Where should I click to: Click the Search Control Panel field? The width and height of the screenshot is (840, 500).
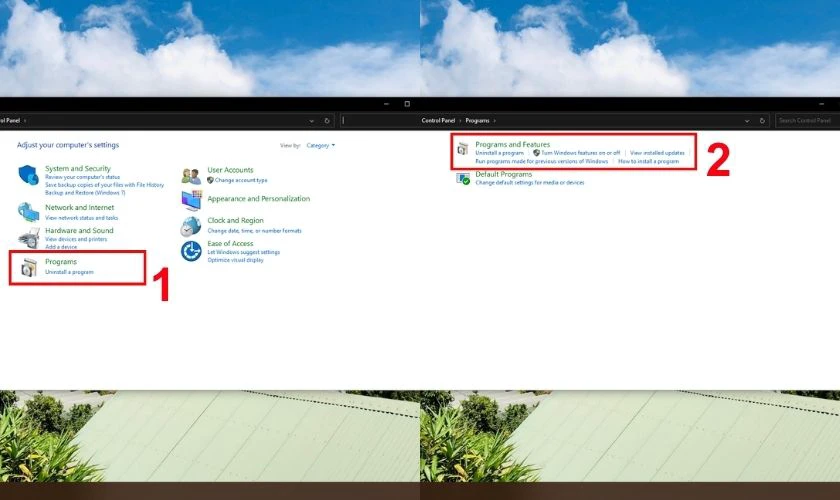pyautogui.click(x=807, y=121)
